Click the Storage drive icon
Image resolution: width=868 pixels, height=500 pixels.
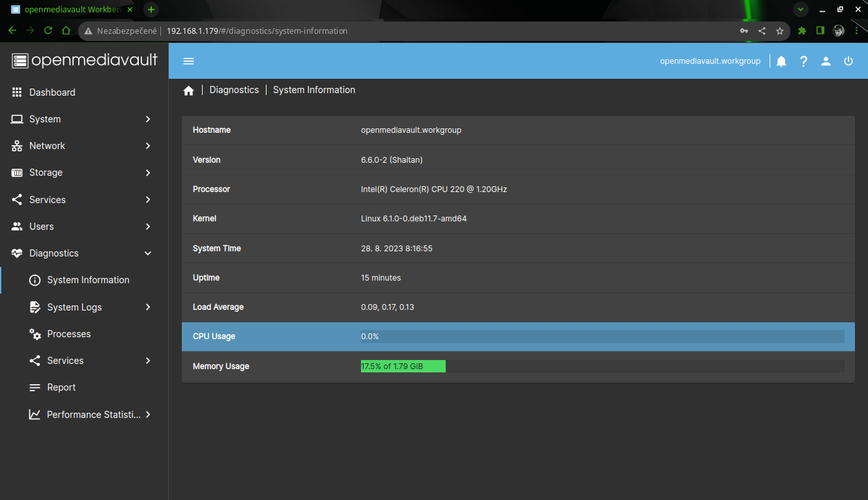[17, 173]
